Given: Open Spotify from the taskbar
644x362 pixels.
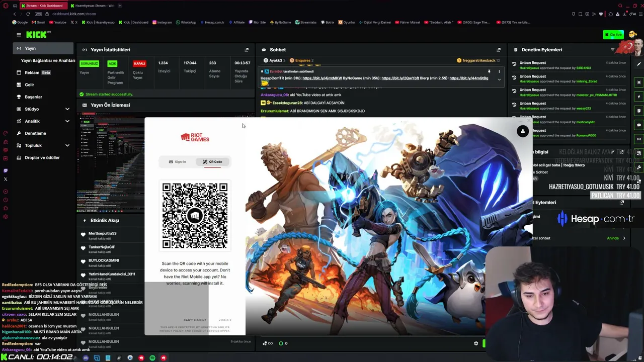Looking at the screenshot, I should (x=152, y=358).
